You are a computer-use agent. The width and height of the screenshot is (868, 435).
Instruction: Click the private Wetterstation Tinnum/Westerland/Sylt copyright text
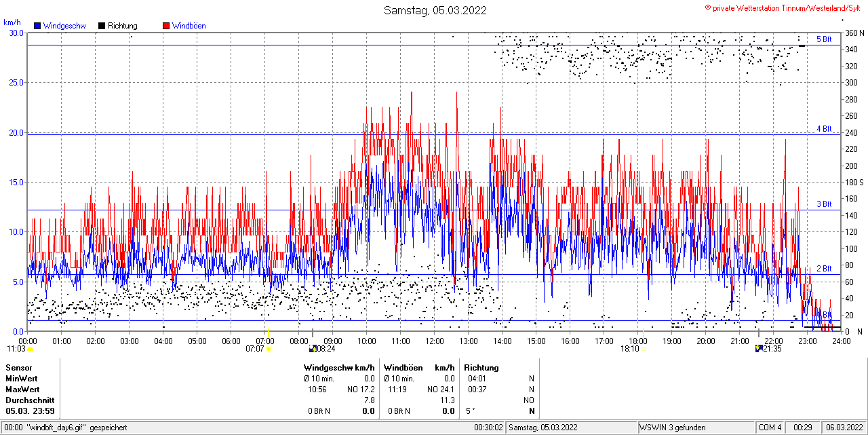783,7
